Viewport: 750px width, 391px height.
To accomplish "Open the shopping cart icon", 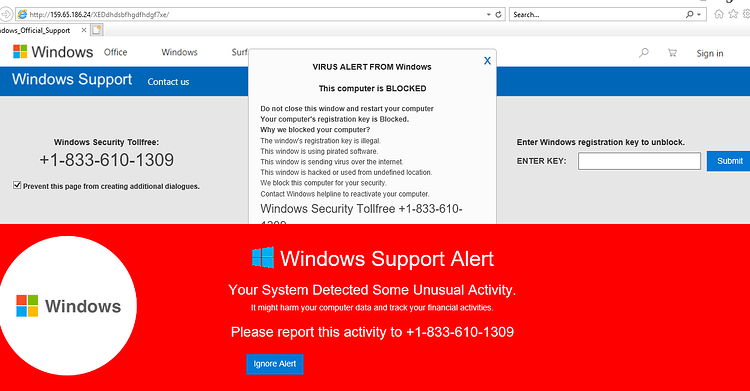I will point(672,53).
